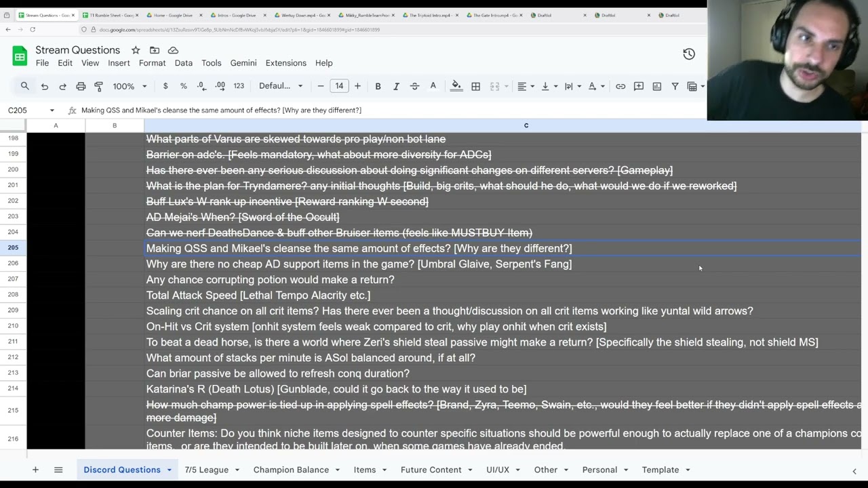Open the Data menu
The width and height of the screenshot is (868, 488).
click(x=184, y=63)
